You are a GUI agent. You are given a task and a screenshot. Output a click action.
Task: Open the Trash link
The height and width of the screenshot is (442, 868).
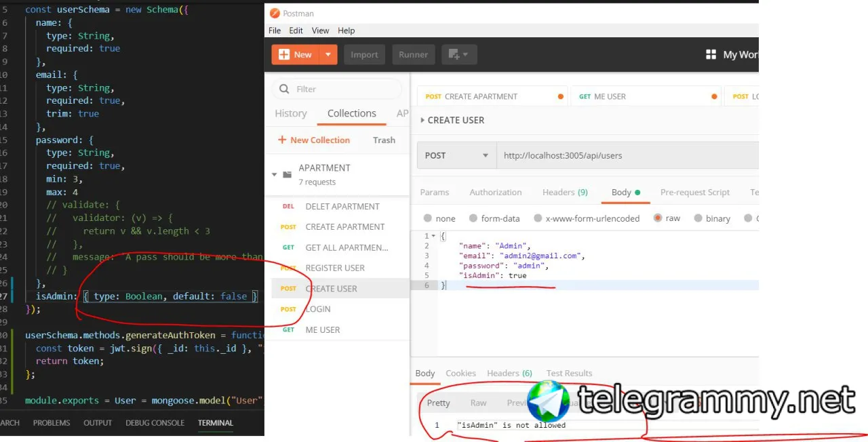384,140
